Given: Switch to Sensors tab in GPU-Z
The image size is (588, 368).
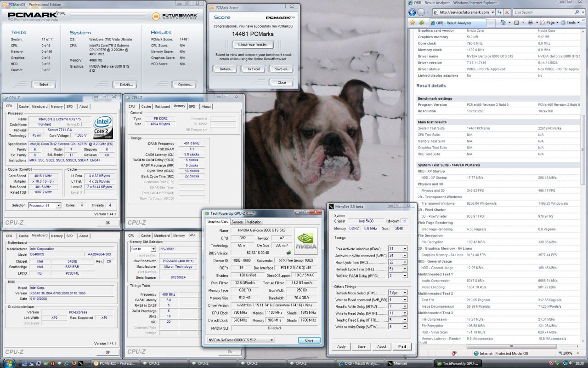Looking at the screenshot, I should pos(237,222).
